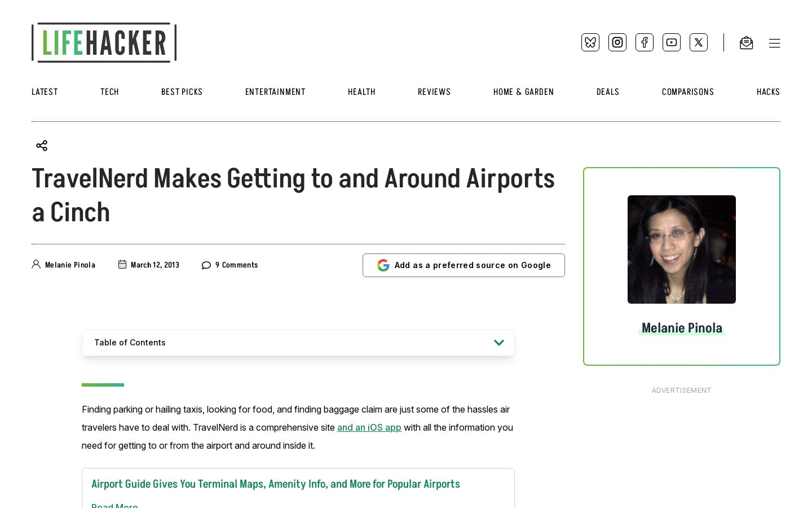This screenshot has height=508, width=812.
Task: Click Melanie Pinola's author photo
Action: click(682, 249)
